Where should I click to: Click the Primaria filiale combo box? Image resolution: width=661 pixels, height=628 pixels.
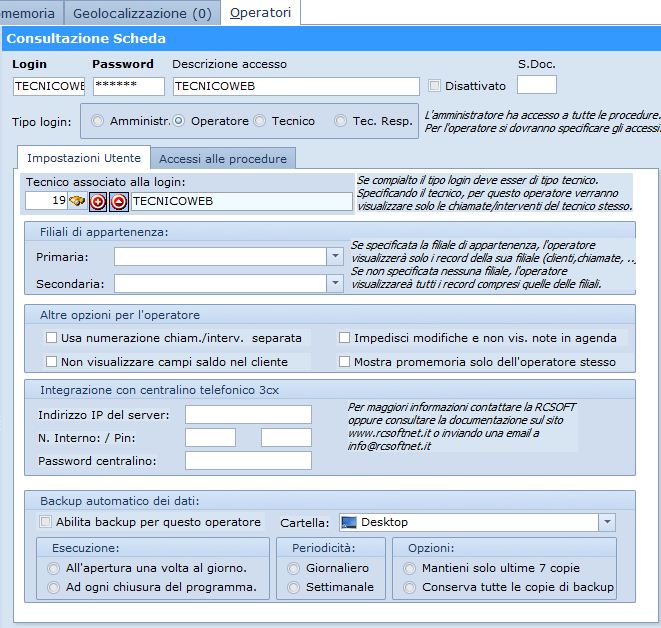click(228, 257)
